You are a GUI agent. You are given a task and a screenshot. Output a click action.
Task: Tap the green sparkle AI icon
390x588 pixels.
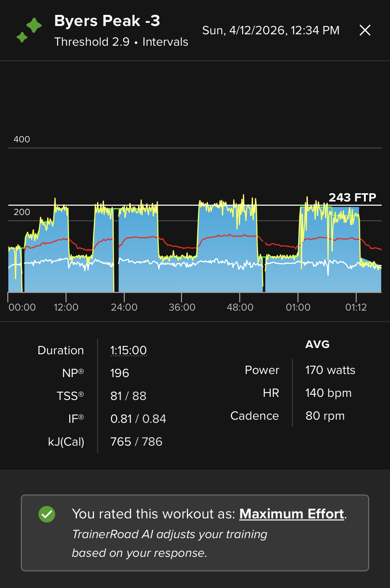[x=29, y=30]
